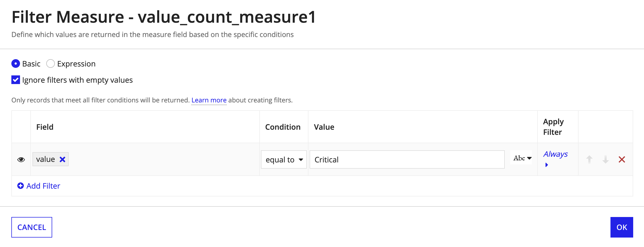Image resolution: width=644 pixels, height=247 pixels.
Task: Confirm with the OK button
Action: tap(622, 227)
